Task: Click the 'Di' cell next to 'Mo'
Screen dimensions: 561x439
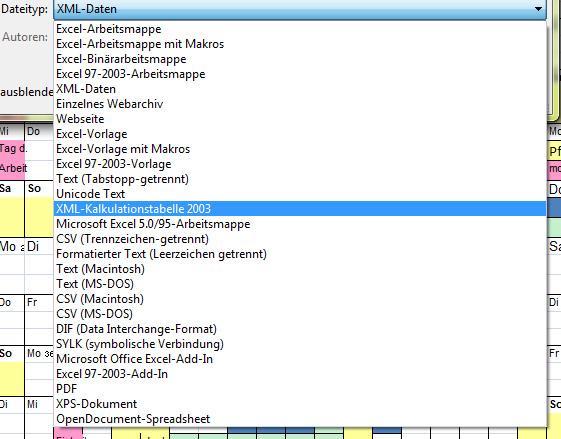Action: tap(39, 246)
